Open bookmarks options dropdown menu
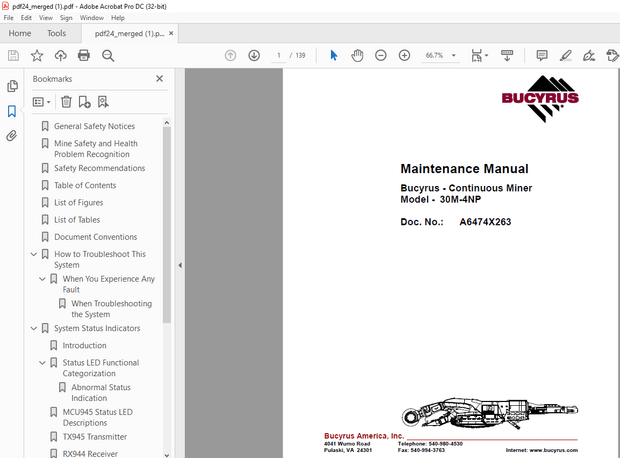Screen dimensions: 620x458 click(42, 102)
